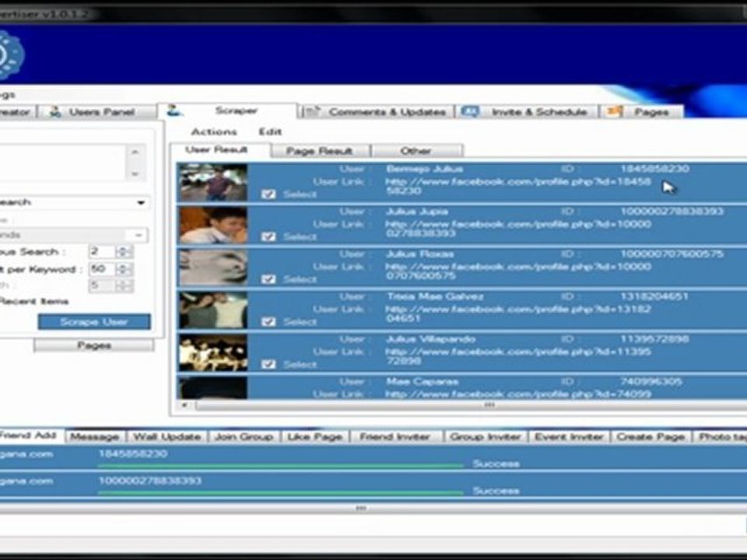Adjust the per Keyword stepper arrows
Viewport: 747px width, 560px height.
click(x=124, y=269)
